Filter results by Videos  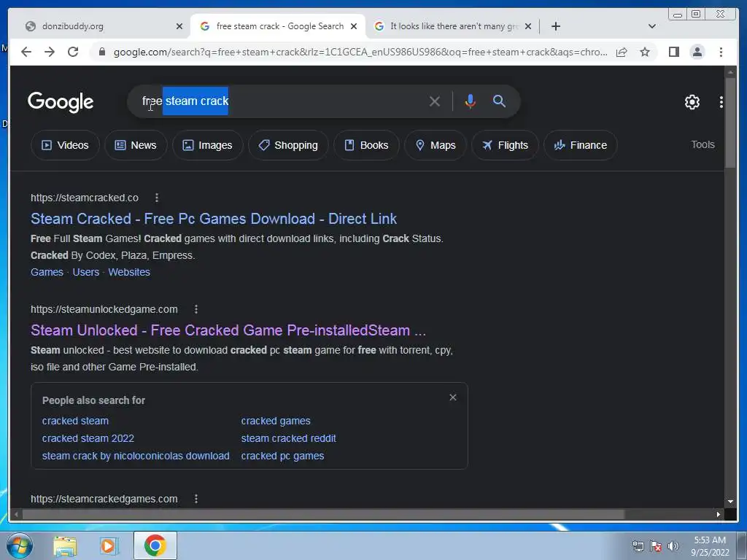pyautogui.click(x=65, y=145)
